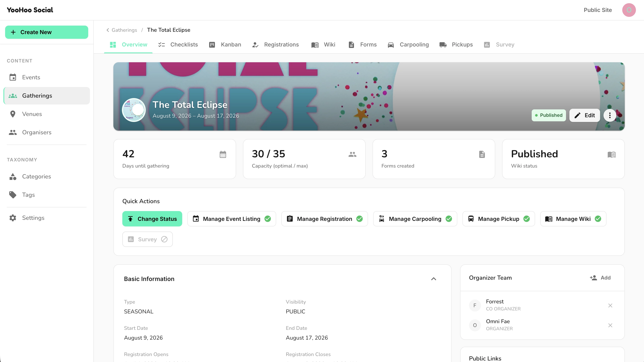Image resolution: width=644 pixels, height=362 pixels.
Task: Click the Change Status quick action
Action: pyautogui.click(x=152, y=219)
